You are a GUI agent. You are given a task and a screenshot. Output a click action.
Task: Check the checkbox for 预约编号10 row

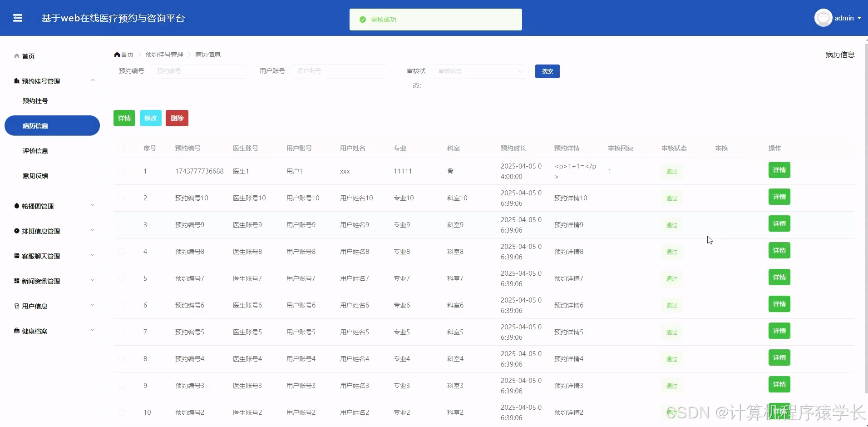click(x=122, y=198)
